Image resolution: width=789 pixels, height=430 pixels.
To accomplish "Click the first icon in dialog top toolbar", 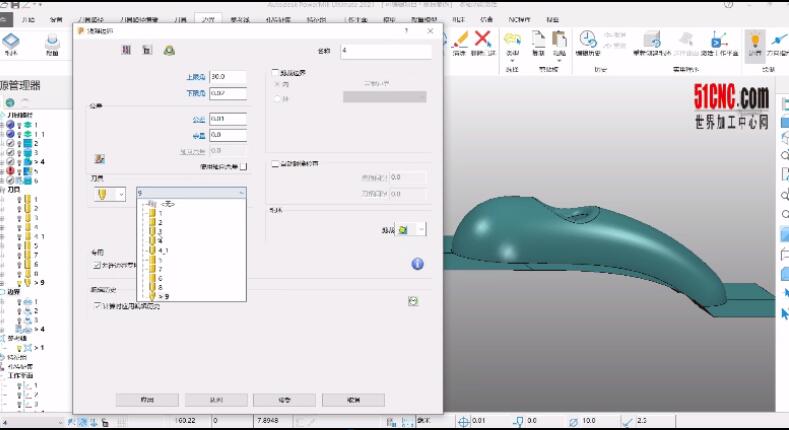I will (126, 50).
